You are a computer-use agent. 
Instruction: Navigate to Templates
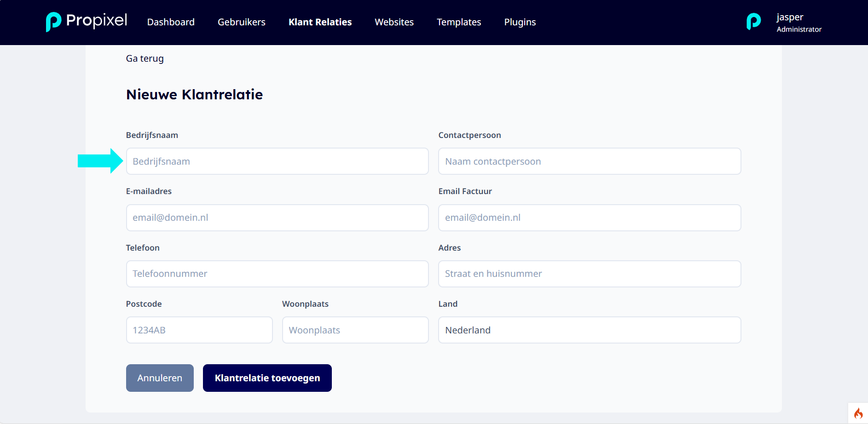(459, 22)
